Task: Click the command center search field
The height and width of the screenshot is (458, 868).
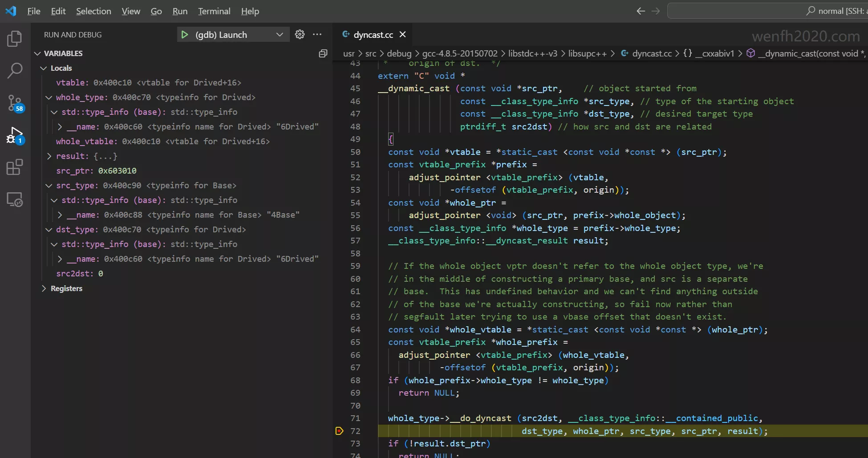Action: 766,11
